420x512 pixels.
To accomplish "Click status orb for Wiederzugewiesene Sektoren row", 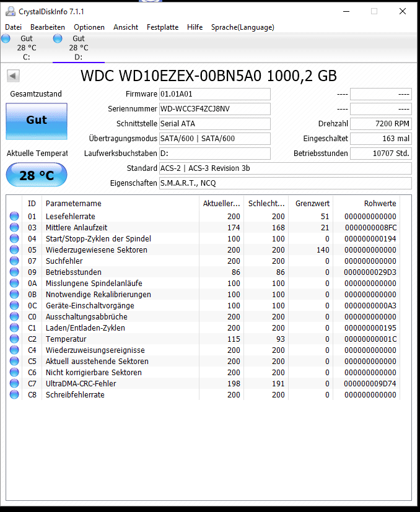I will click(x=14, y=249).
